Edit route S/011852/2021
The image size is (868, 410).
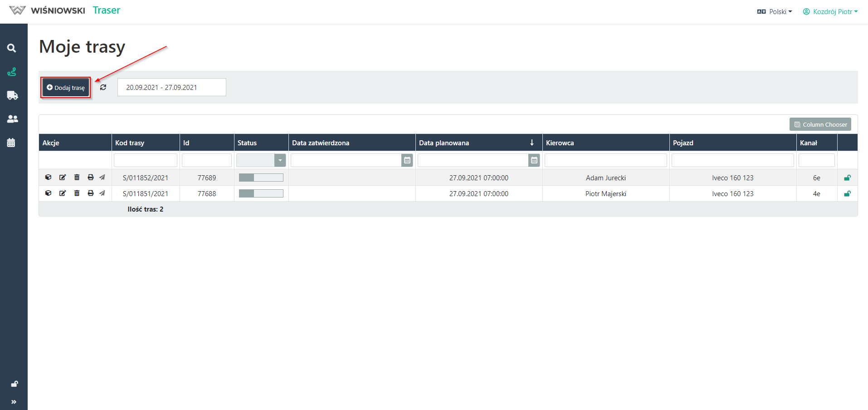coord(63,178)
